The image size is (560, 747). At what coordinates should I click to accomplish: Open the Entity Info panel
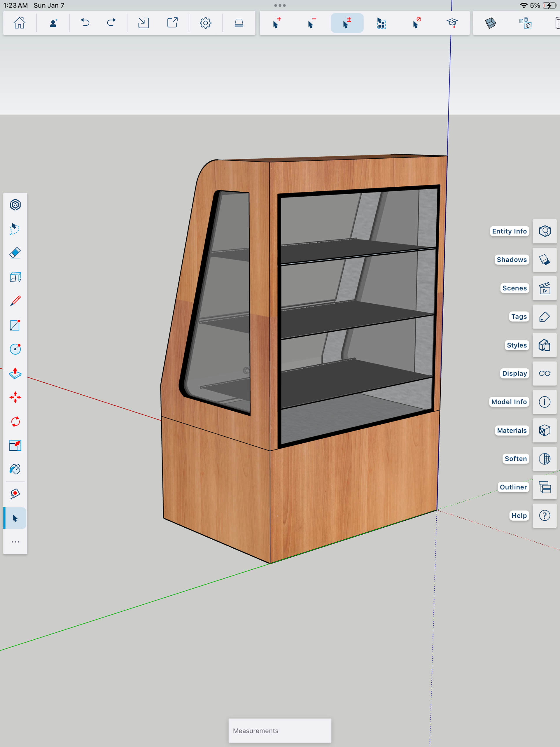(x=545, y=231)
